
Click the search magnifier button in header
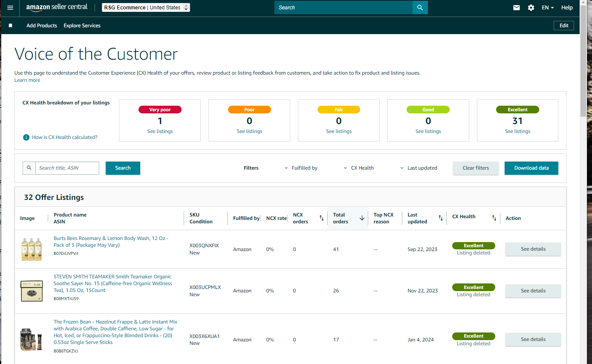tap(420, 8)
